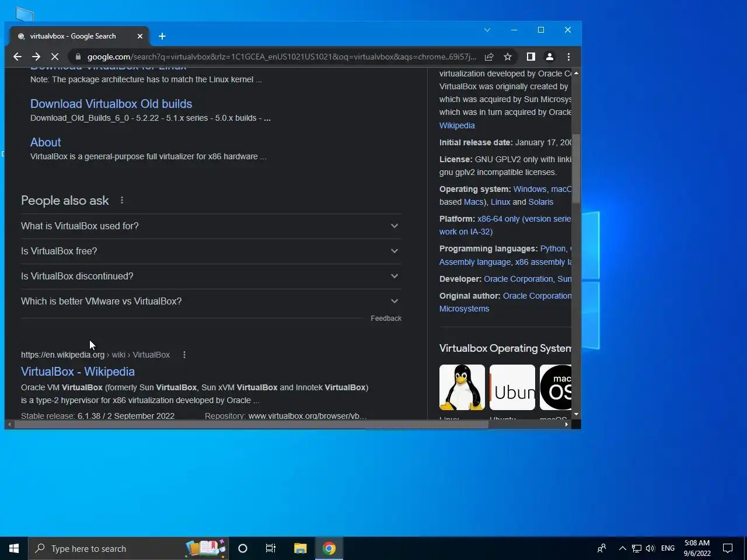Viewport: 747px width, 560px height.
Task: Open clock showing 5:08 AM
Action: (697, 548)
